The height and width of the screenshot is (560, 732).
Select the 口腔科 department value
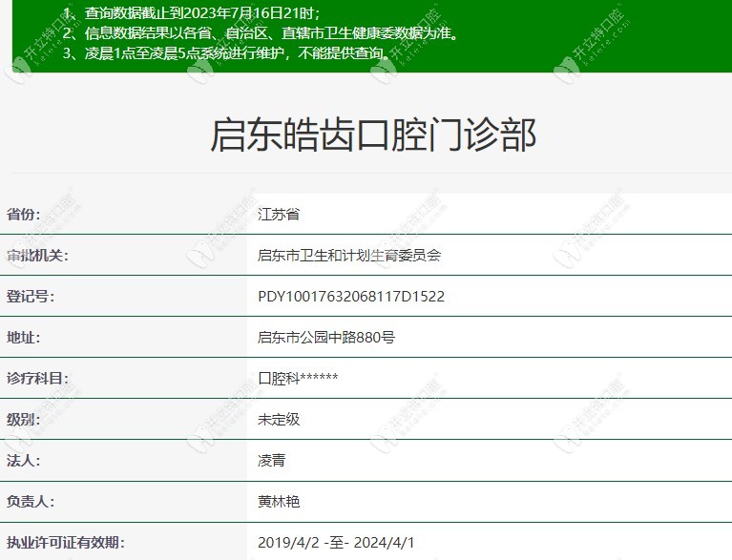[x=298, y=379]
